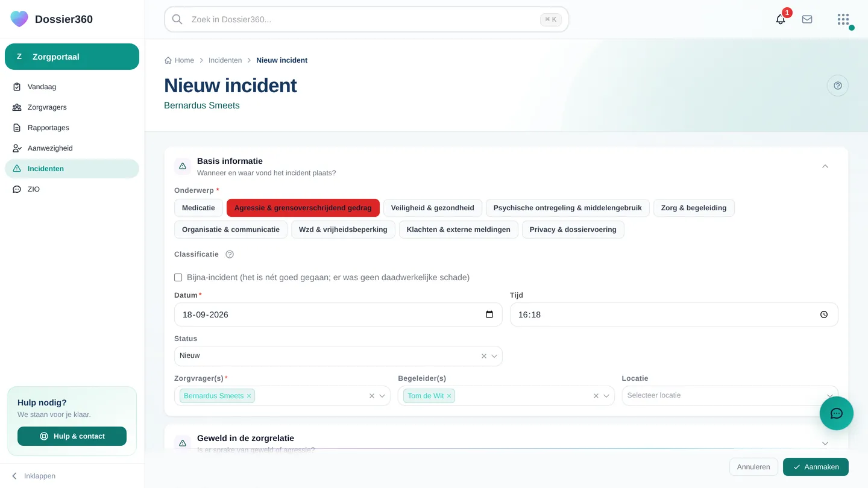Click Aanmaken to create incident
Screen dimensions: 868x488
click(816, 467)
